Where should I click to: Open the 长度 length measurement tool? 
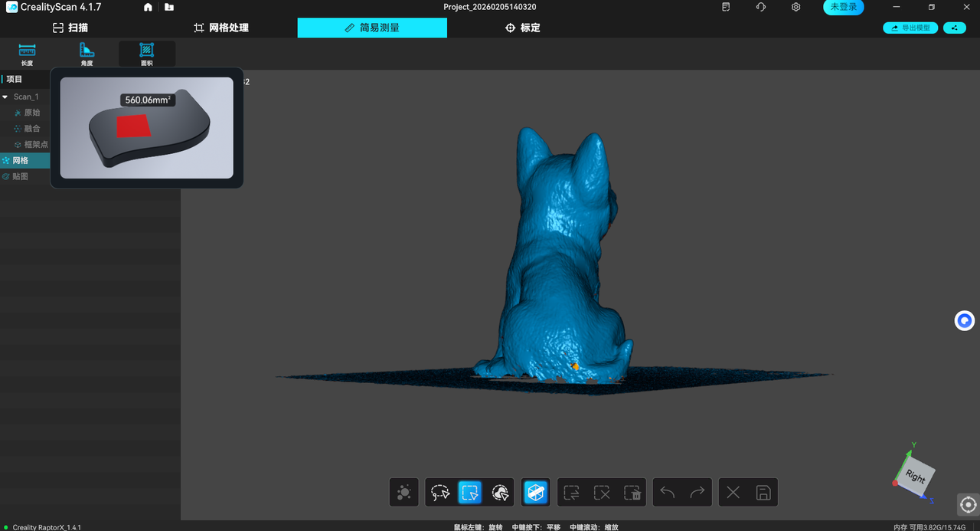click(28, 54)
